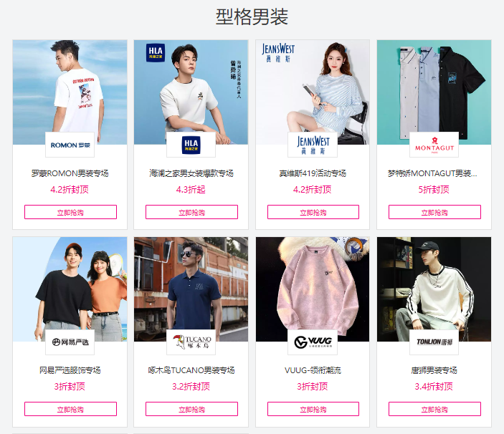The height and width of the screenshot is (434, 504).
Task: Click the TUCANO 啄木鸟 logo badge
Action: point(191,342)
